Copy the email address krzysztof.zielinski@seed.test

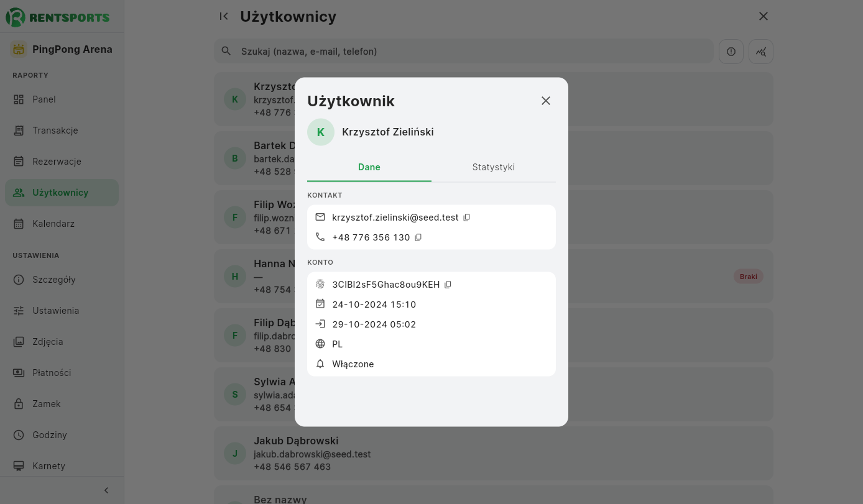[x=467, y=218]
